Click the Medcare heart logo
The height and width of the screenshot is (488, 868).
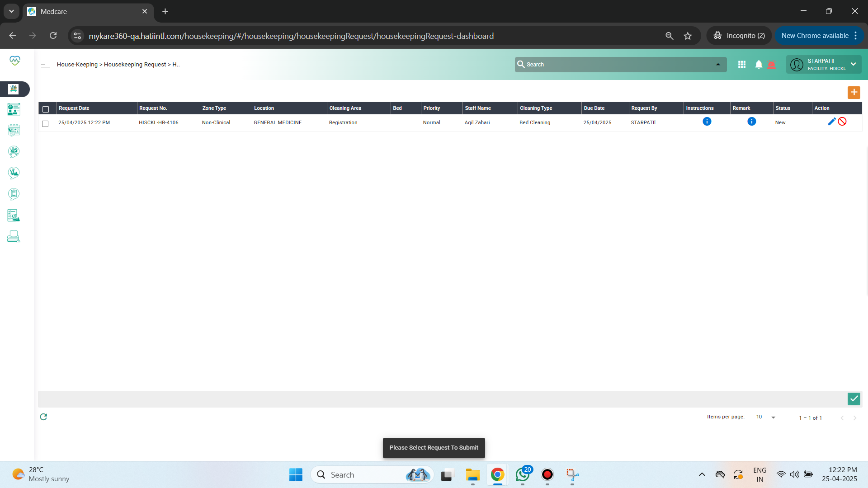[15, 61]
